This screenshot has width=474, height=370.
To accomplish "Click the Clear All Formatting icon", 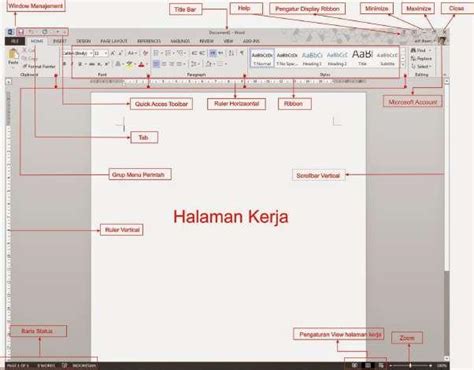I will 145,53.
